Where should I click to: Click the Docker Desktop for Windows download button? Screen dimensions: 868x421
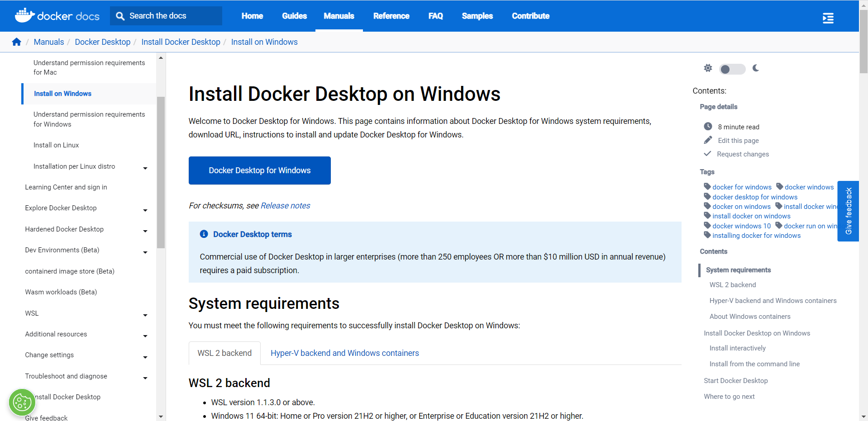tap(259, 170)
